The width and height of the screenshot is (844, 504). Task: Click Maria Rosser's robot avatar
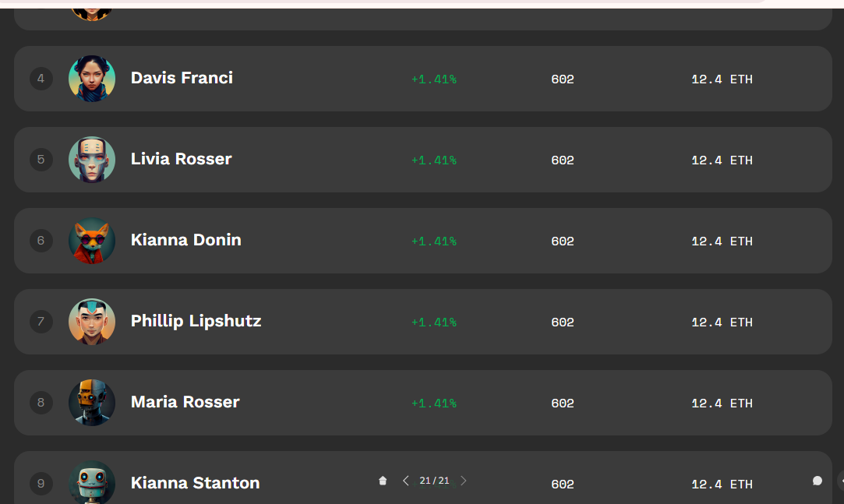tap(92, 402)
